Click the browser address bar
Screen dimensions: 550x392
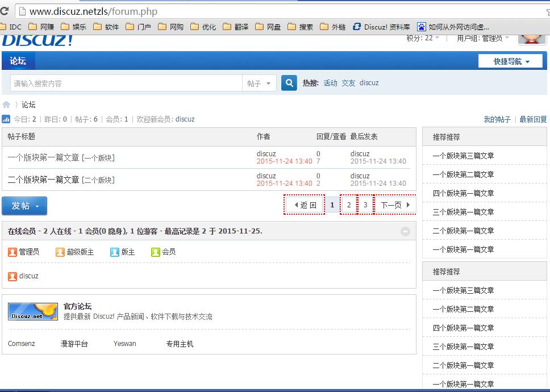pos(281,11)
